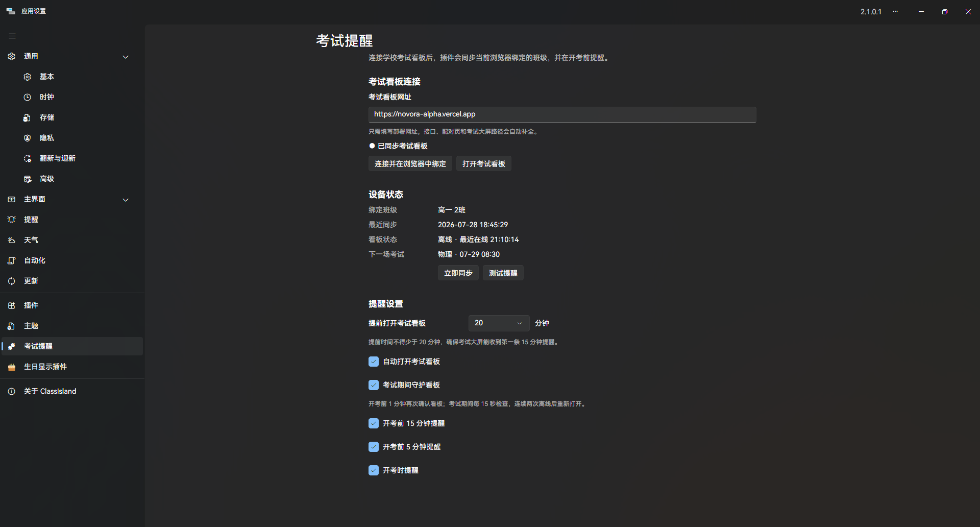Go to 关于 ClassIsland page
Image resolution: width=980 pixels, height=527 pixels.
tap(72, 391)
